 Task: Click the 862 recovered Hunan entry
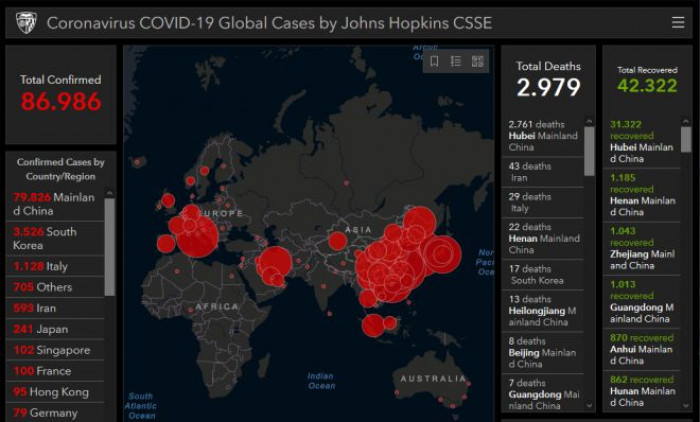tap(642, 391)
